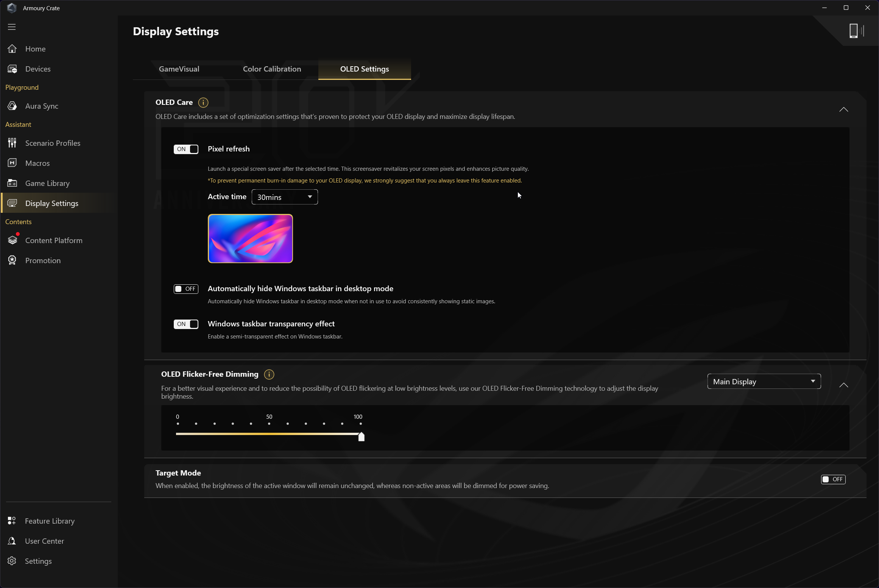Click the 'Contents' section heading
Viewport: 879px width, 588px height.
(x=19, y=222)
